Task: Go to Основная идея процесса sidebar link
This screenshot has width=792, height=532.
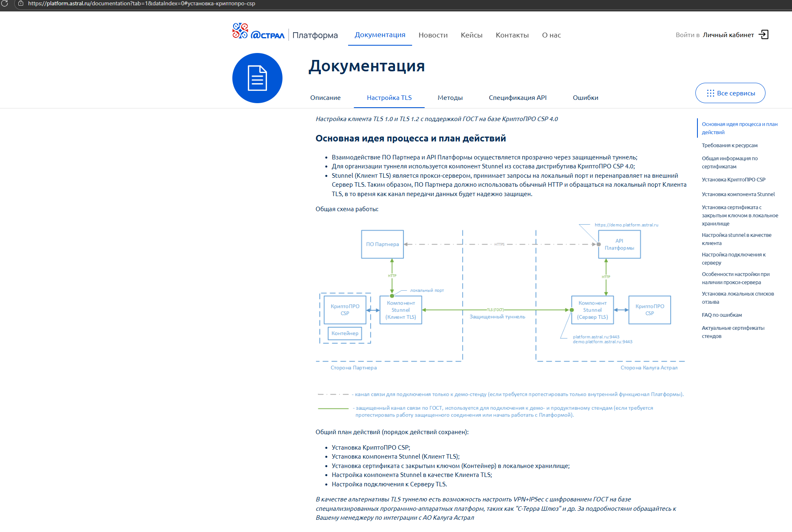Action: click(739, 128)
